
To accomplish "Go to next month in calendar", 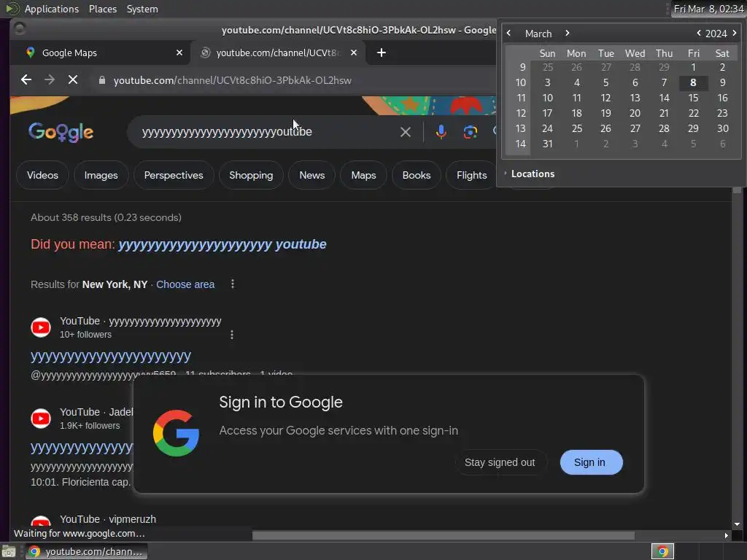I will pyautogui.click(x=567, y=34).
